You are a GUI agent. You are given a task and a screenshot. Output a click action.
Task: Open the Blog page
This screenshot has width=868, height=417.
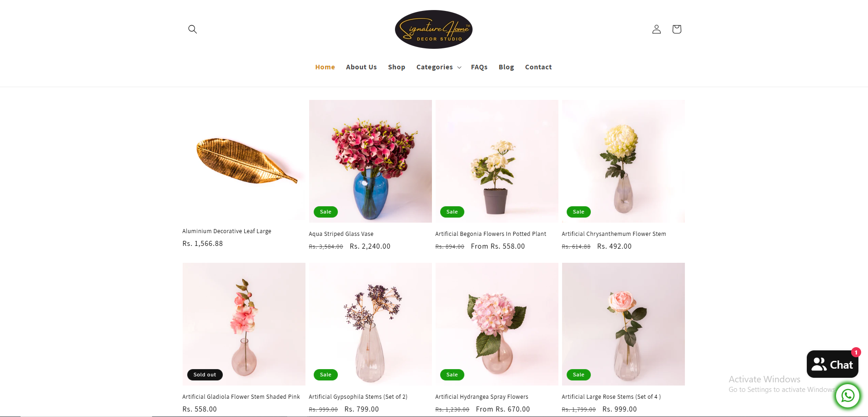click(x=506, y=67)
